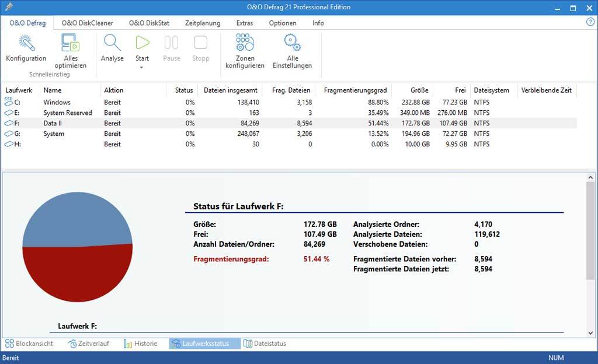Click scrollbar down arrow in status panel

point(590,332)
